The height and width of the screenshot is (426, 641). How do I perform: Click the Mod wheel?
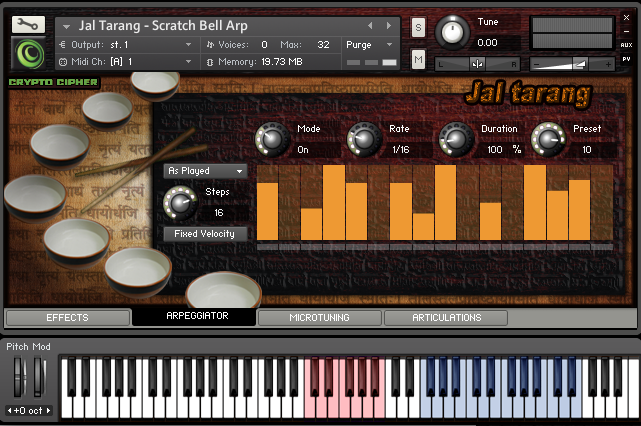pyautogui.click(x=39, y=377)
